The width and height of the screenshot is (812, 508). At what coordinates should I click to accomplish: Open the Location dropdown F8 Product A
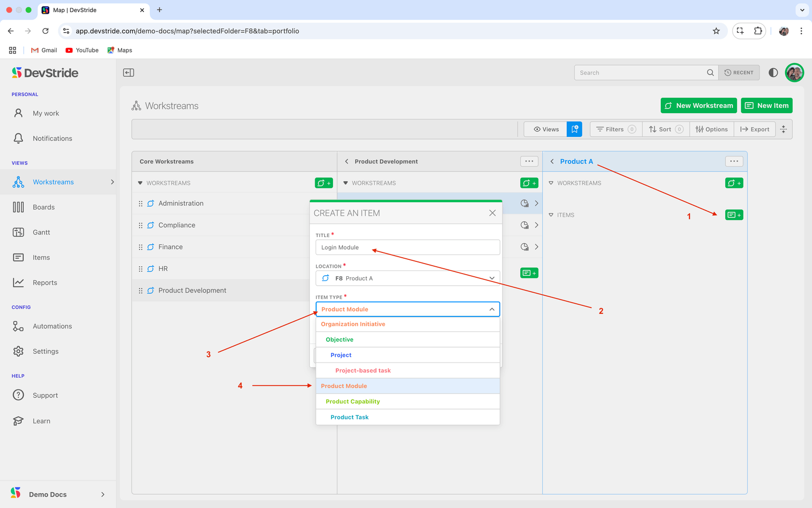[408, 278]
